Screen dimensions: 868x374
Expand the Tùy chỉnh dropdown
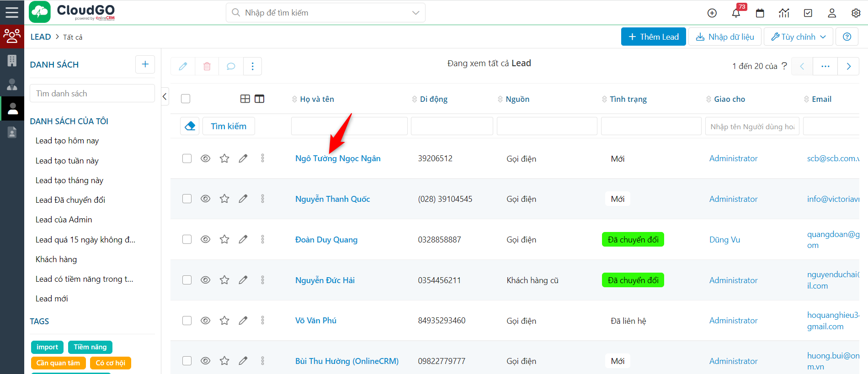click(798, 37)
